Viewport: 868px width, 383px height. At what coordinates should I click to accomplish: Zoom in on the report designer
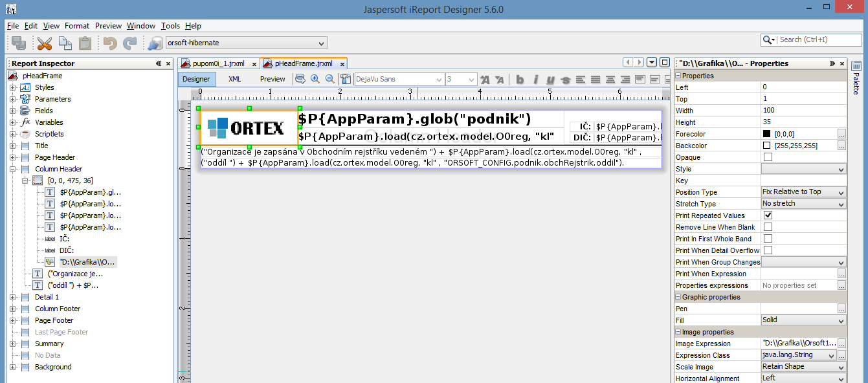coord(315,79)
